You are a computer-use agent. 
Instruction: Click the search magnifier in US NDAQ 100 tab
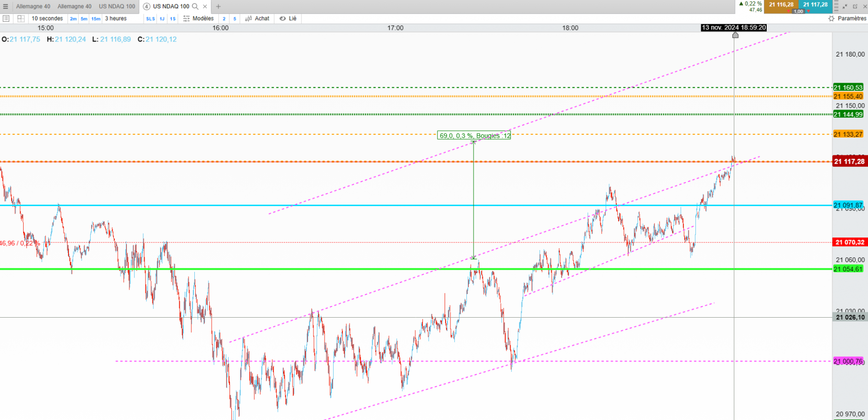(195, 6)
